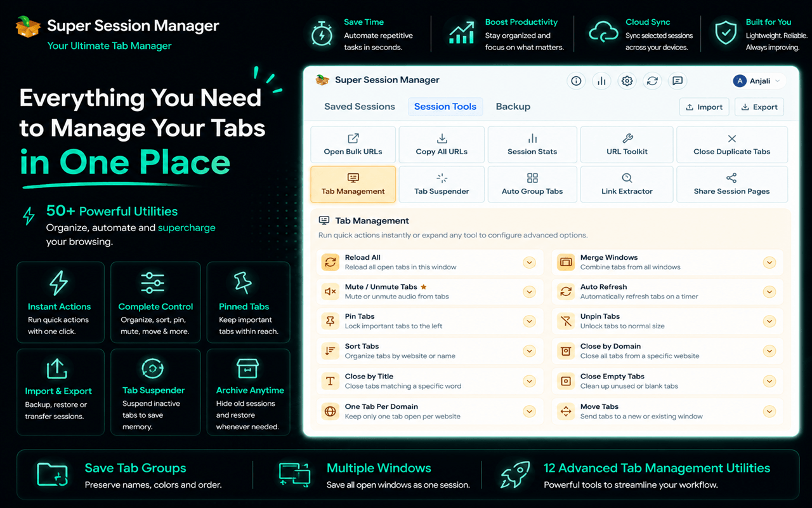
Task: Switch to the Saved Sessions tab
Action: point(360,107)
